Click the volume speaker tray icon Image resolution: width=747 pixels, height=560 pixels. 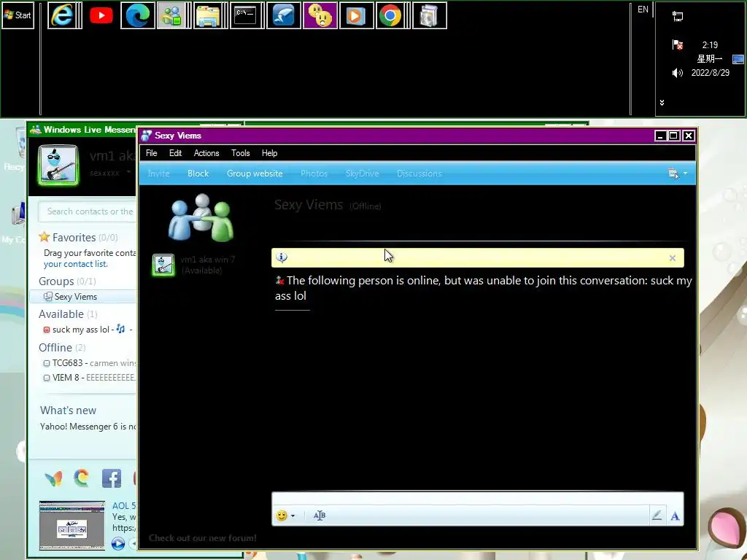[x=677, y=73]
